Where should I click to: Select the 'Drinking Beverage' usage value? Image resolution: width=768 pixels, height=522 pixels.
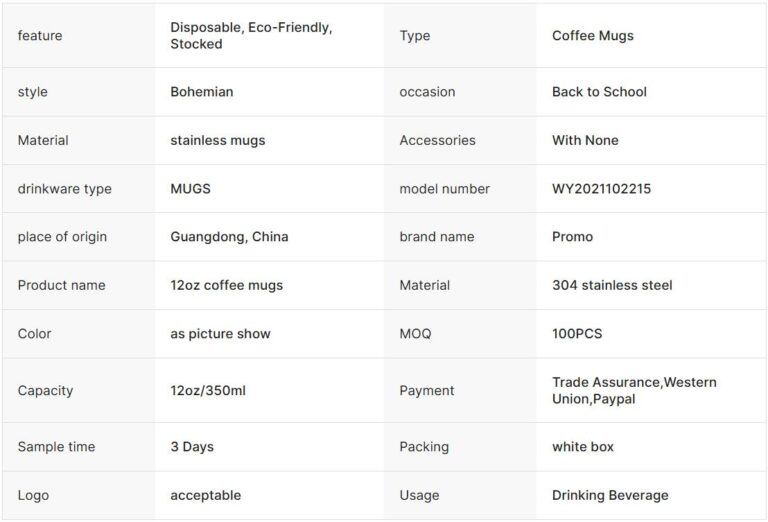click(x=610, y=495)
